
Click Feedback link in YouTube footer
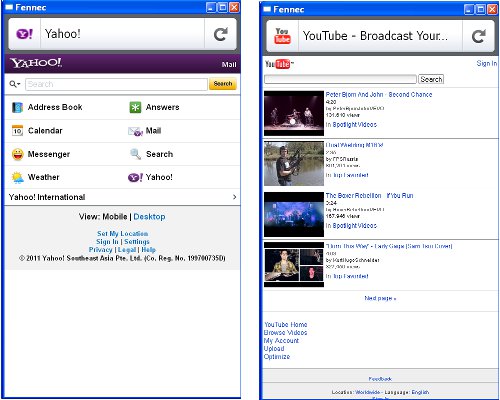tap(380, 379)
